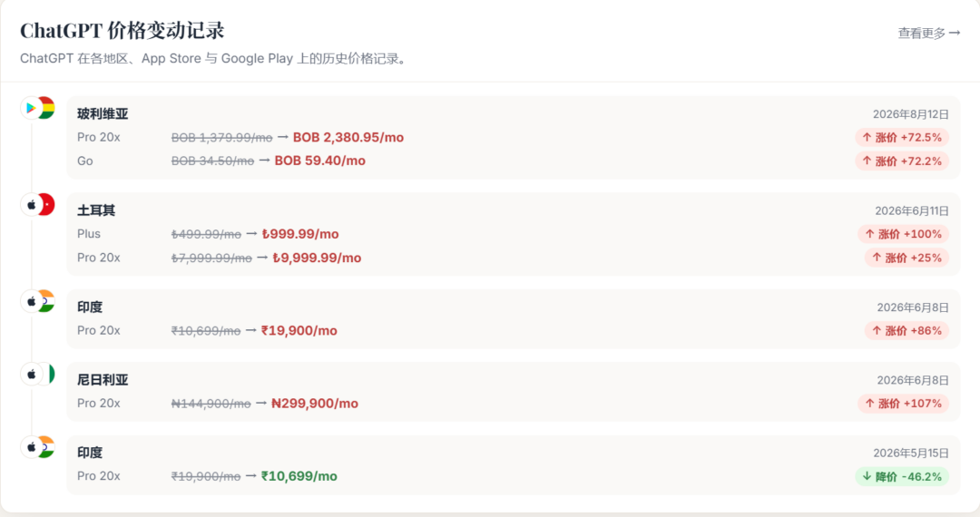Select the 印度 heading dated 2026年6月8日
Viewport: 980px width, 517px height.
point(90,307)
